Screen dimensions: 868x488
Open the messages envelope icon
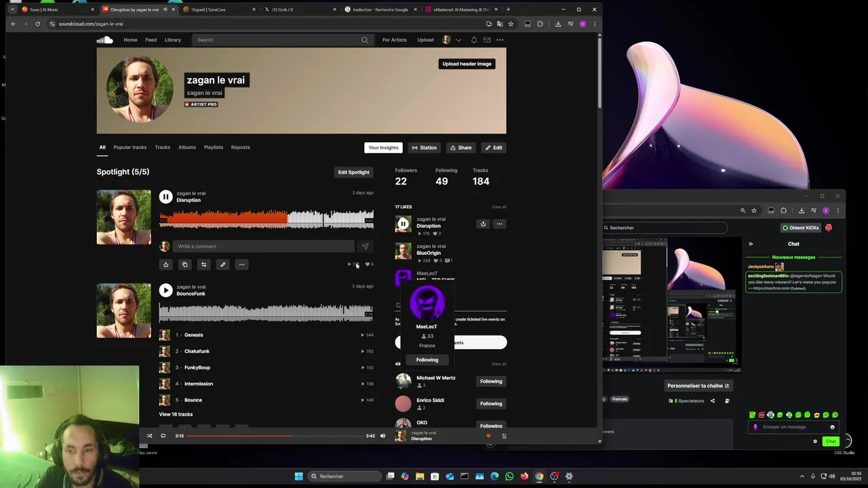[x=487, y=40]
